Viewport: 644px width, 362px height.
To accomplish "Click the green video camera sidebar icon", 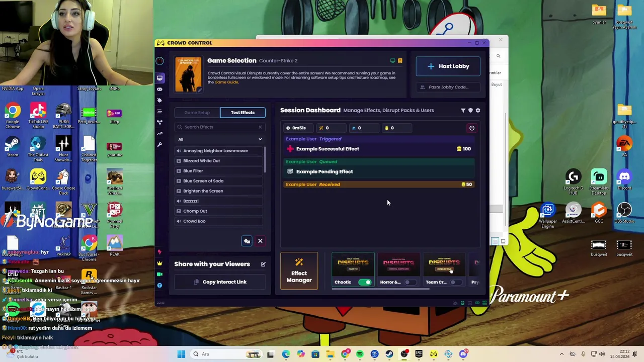I will 159,274.
